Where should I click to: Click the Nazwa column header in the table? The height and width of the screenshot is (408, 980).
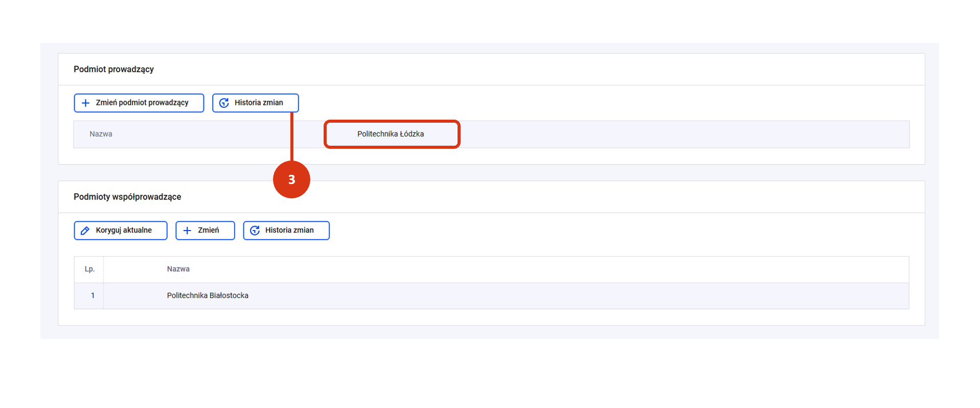click(178, 269)
